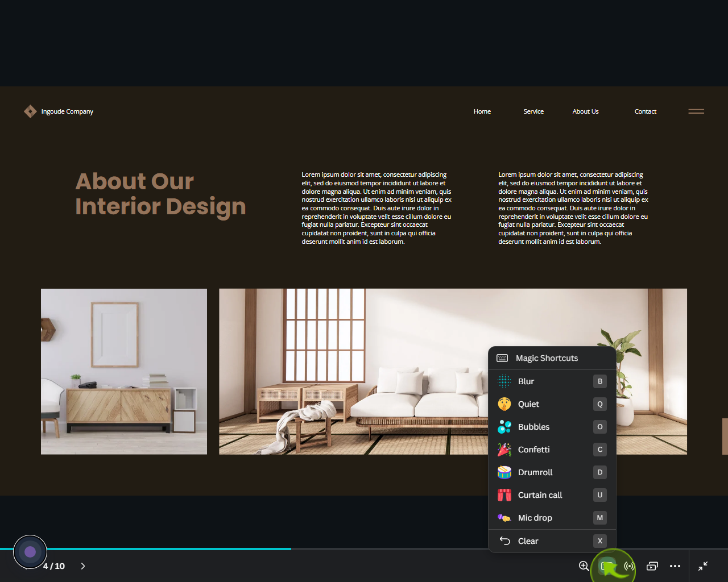Click the purple recording bubble
The image size is (728, 582).
point(30,552)
